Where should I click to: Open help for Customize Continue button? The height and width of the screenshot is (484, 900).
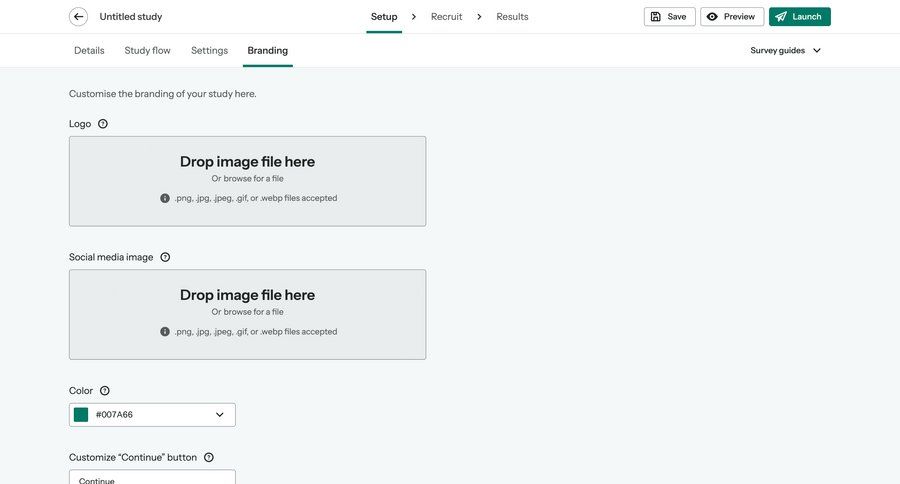pyautogui.click(x=209, y=458)
